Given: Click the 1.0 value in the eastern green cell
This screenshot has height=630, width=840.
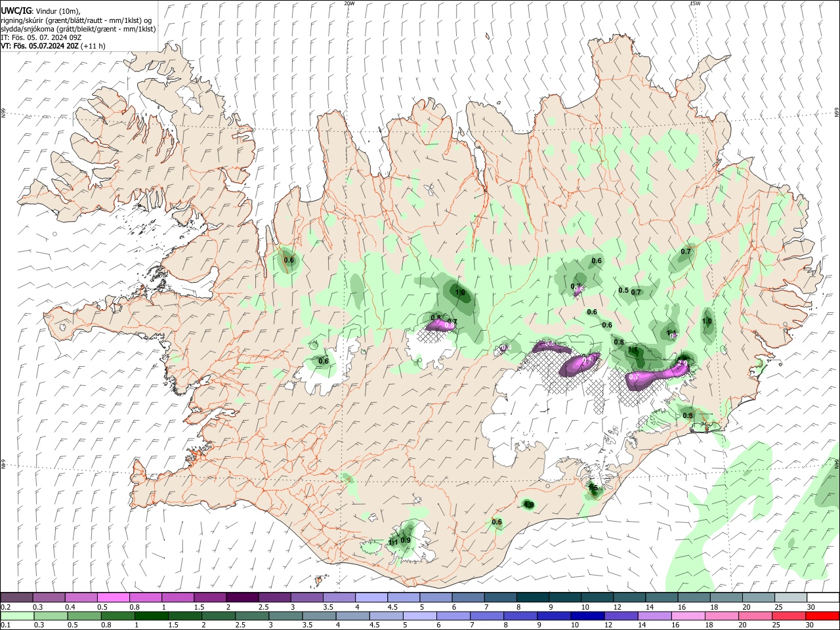Looking at the screenshot, I should [x=707, y=321].
